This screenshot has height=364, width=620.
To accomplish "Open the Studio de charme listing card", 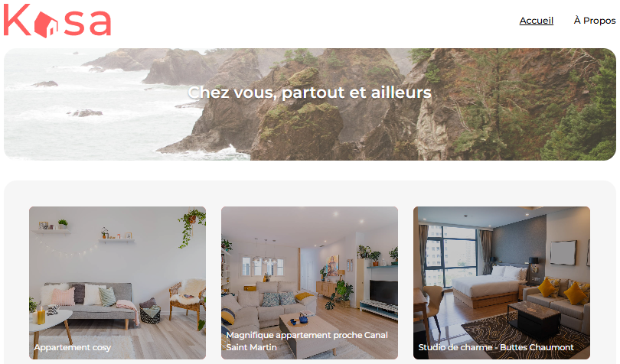I will pos(502,283).
